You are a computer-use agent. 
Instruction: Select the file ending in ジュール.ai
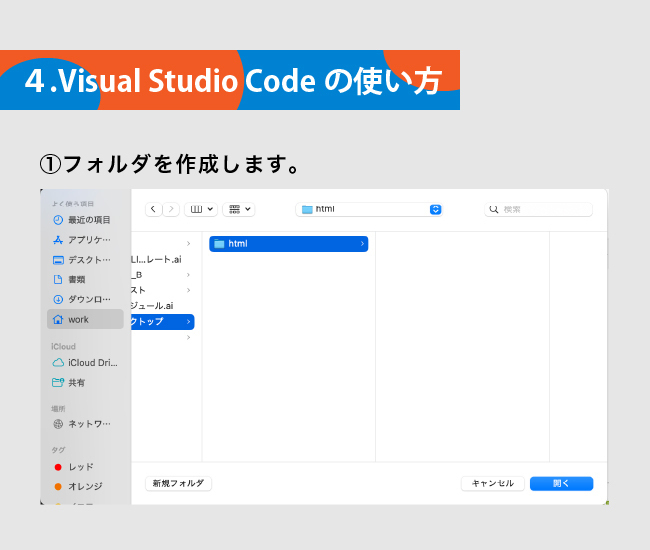point(152,306)
